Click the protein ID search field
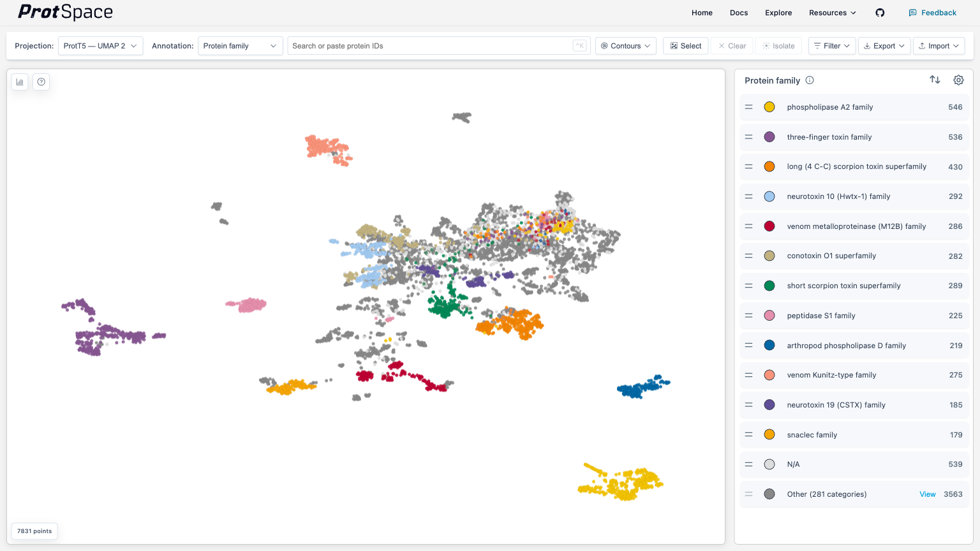This screenshot has width=980, height=551. click(x=439, y=46)
